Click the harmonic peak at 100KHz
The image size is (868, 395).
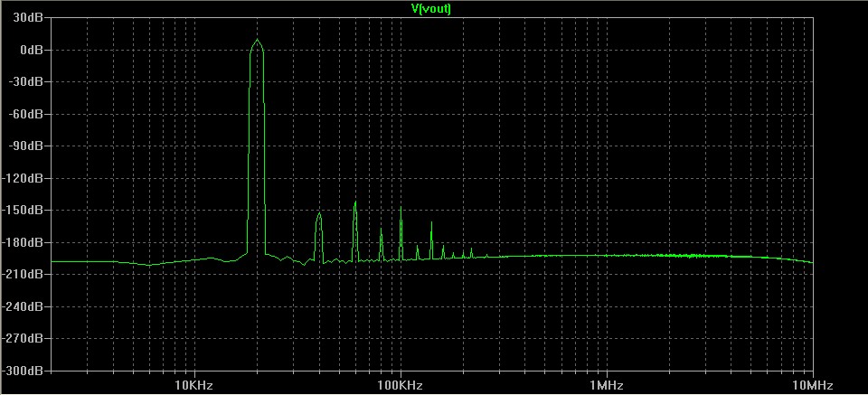[x=401, y=209]
